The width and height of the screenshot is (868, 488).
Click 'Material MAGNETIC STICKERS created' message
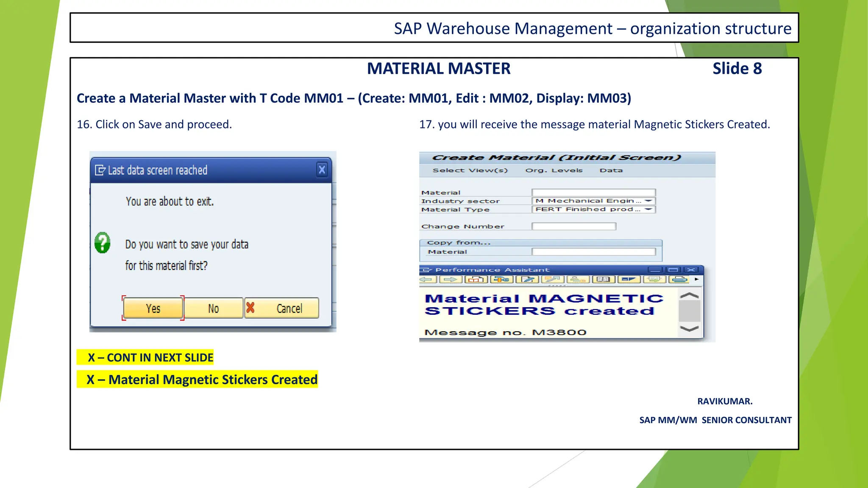pos(544,305)
